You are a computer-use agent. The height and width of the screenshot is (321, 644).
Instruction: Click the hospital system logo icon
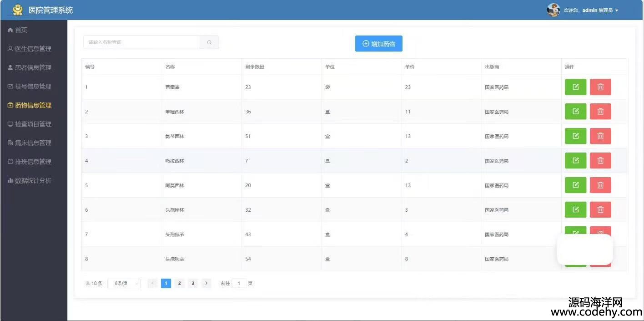(x=18, y=10)
